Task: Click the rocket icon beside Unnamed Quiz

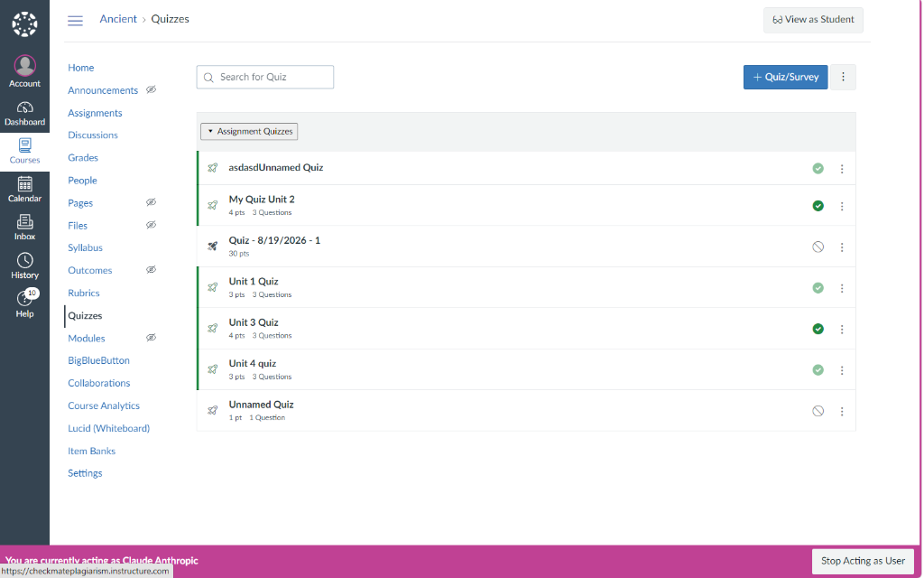Action: 213,411
